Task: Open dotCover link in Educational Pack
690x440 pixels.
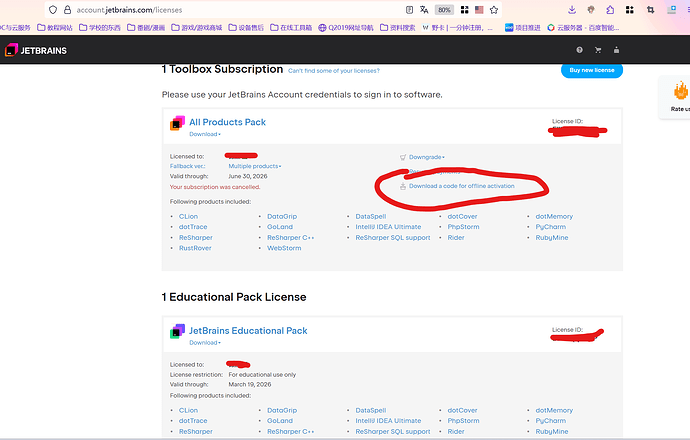Action: pyautogui.click(x=462, y=411)
